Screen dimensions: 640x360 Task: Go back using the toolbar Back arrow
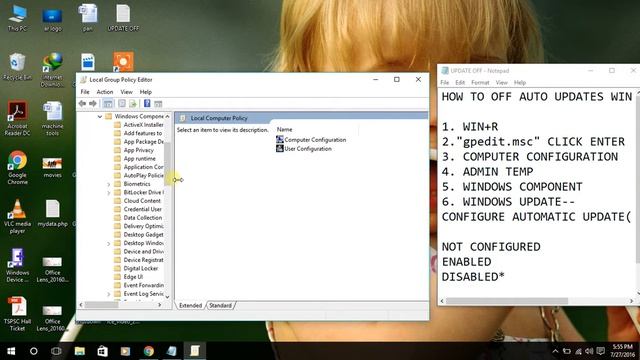82,104
